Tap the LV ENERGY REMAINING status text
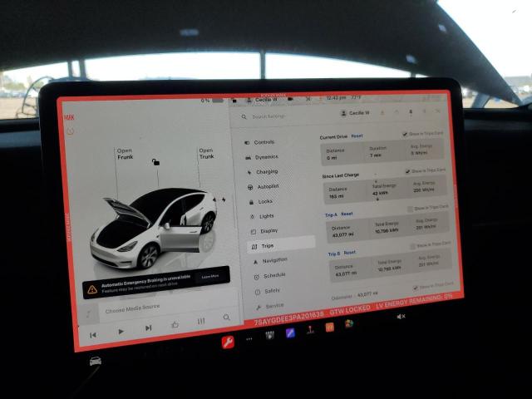Viewport: 532px width, 399px height. (x=414, y=300)
